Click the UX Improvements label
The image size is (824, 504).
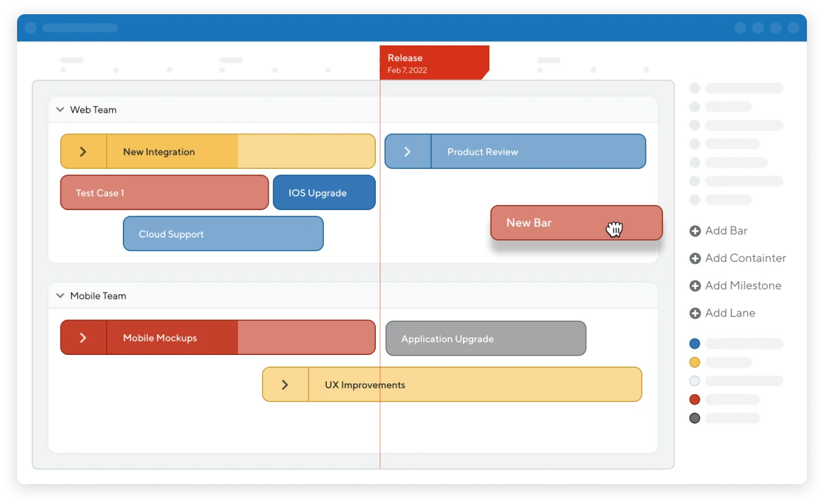pos(364,385)
